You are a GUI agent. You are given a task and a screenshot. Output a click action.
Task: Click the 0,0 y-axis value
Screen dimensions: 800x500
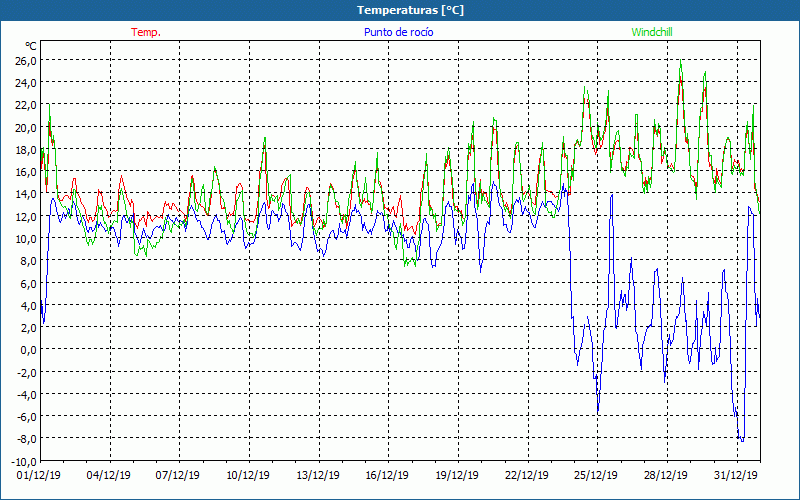pyautogui.click(x=27, y=350)
